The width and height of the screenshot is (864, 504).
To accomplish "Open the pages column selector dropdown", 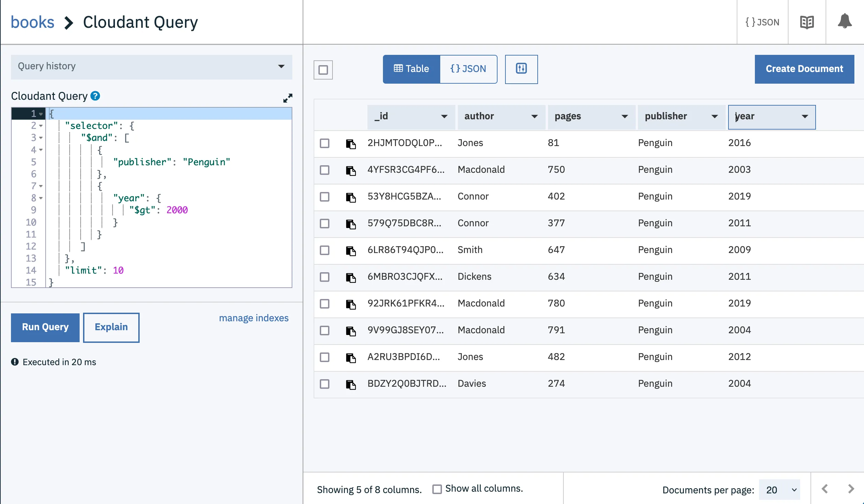I will click(592, 117).
